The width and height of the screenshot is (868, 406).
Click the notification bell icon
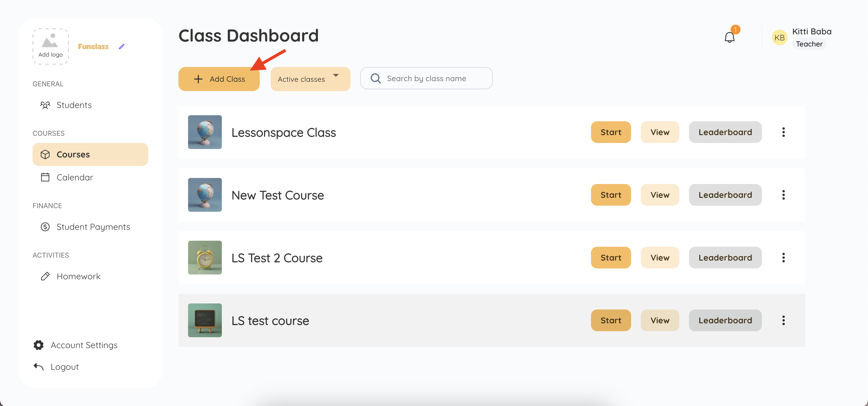pyautogui.click(x=729, y=37)
